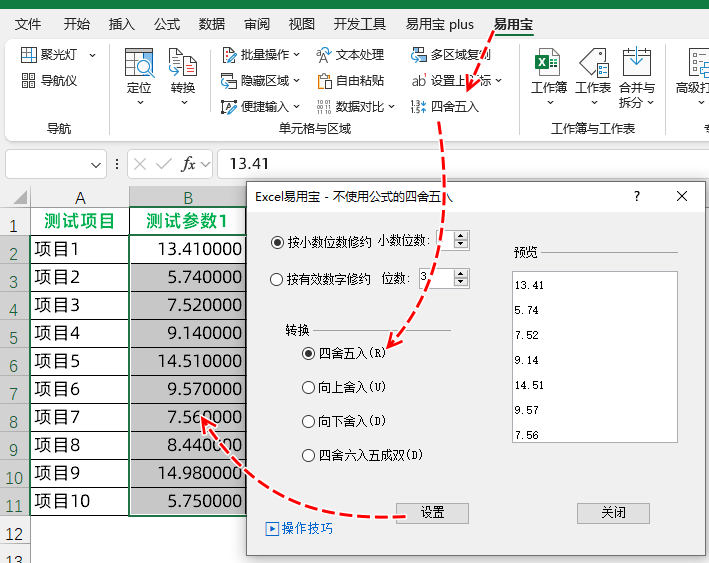Switch to the 审阅 tab
Screen dimensions: 709x563
click(257, 24)
